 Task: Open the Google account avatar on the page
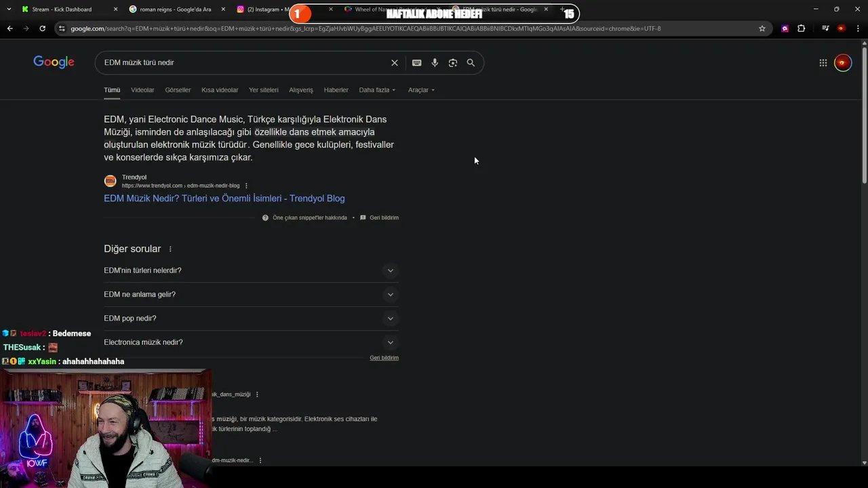[842, 62]
